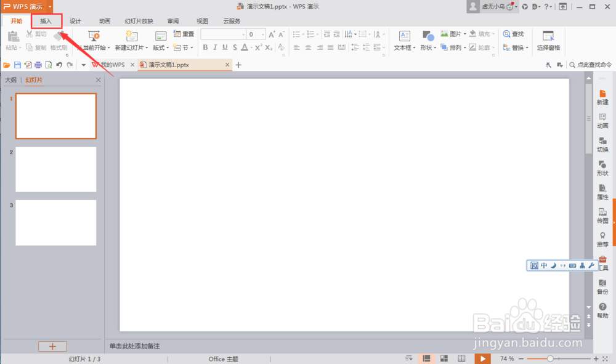
Task: Open the View (视图) tab
Action: (x=202, y=21)
